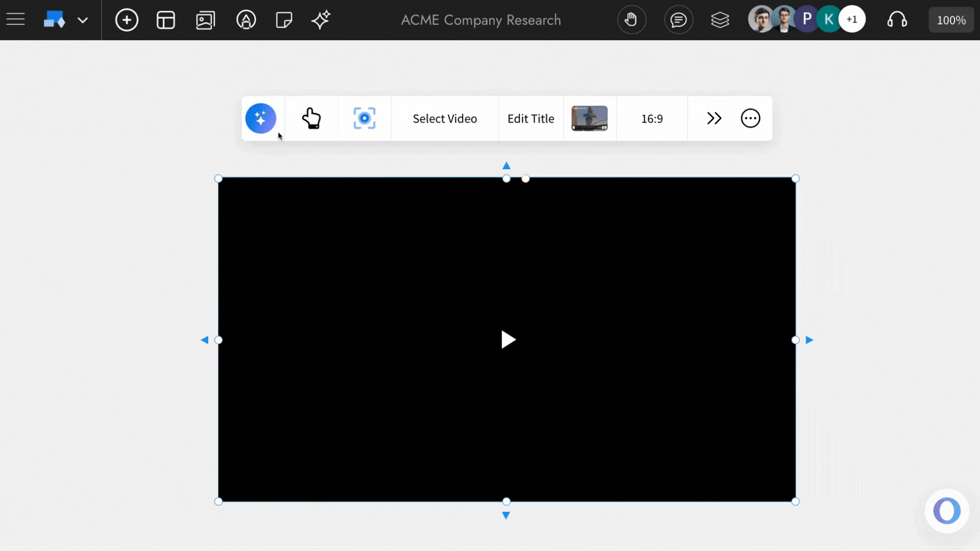This screenshot has height=551, width=980.
Task: Open the 16:9 aspect ratio selector
Action: 652,118
